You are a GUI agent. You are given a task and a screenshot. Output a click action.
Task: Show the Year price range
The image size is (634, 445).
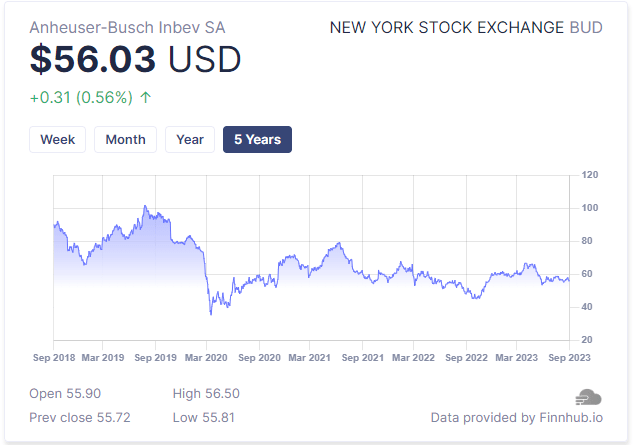pos(190,140)
